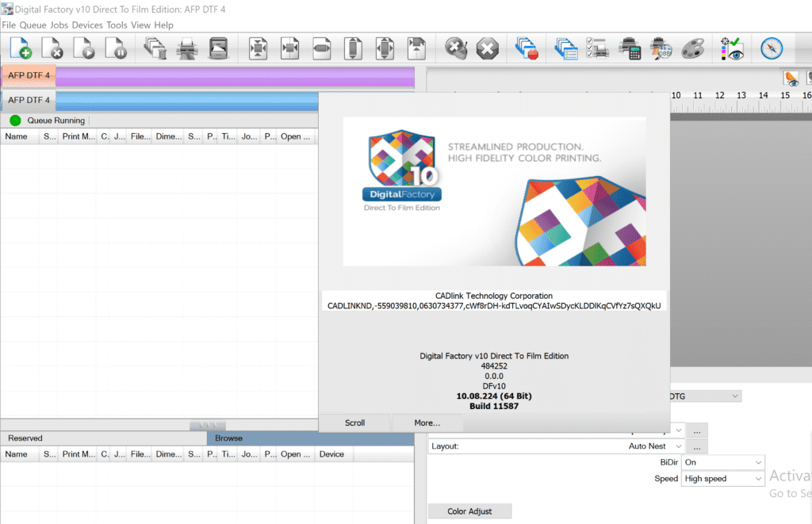This screenshot has height=524, width=812.
Task: Click the fit-to-width horizontal arrows icon
Action: (x=322, y=48)
